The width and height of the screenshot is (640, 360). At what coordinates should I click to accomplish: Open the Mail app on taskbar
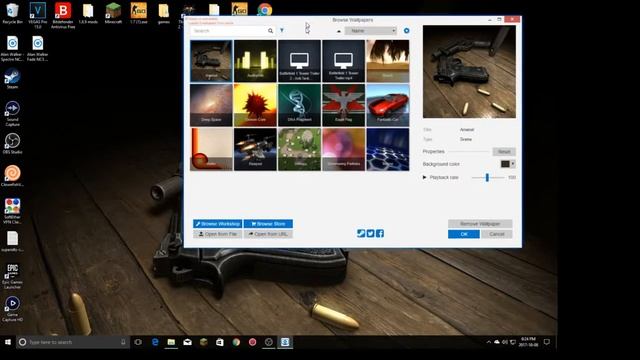(x=187, y=342)
